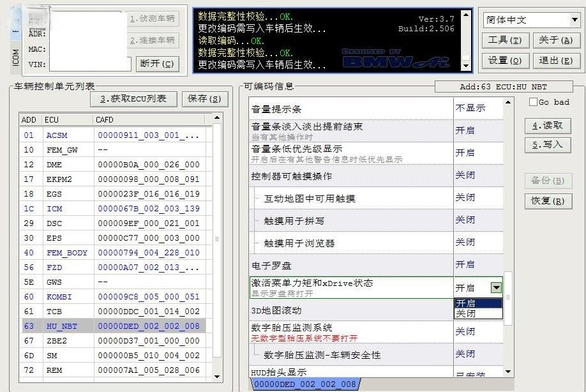
Task: Expand the xDrive status dropdown arrow
Action: [496, 288]
